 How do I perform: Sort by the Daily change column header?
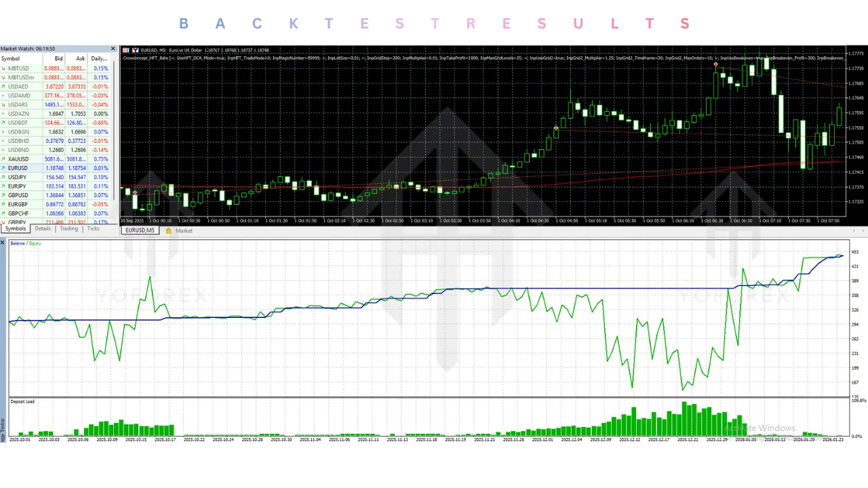click(x=99, y=58)
